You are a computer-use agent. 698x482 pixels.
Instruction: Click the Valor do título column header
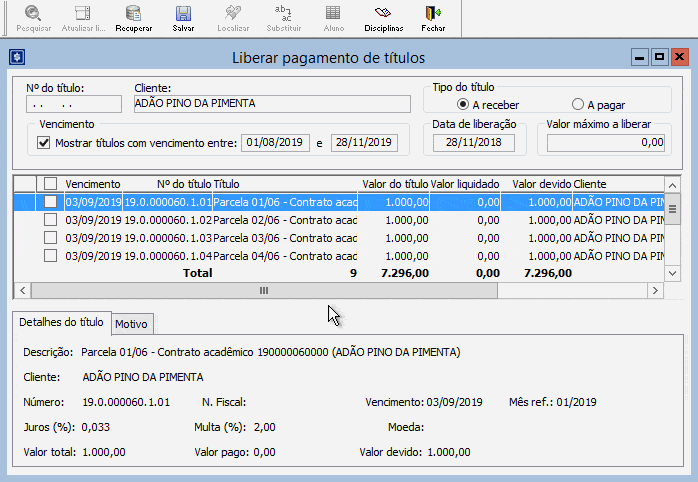pos(395,184)
